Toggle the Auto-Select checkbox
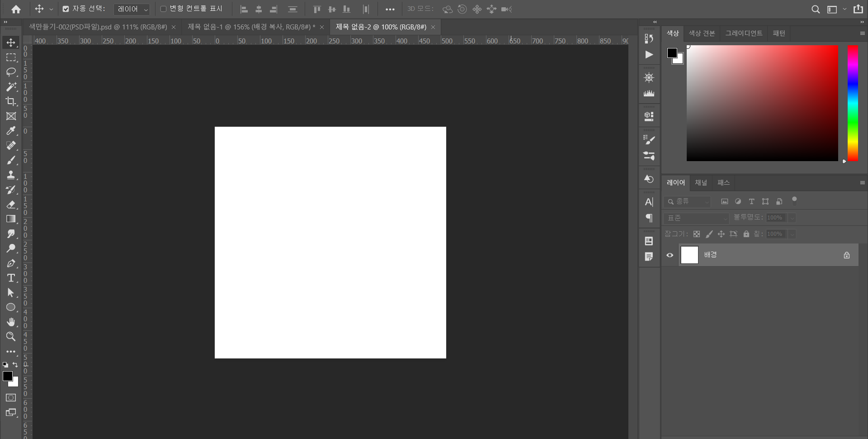Image resolution: width=868 pixels, height=439 pixels. (66, 9)
